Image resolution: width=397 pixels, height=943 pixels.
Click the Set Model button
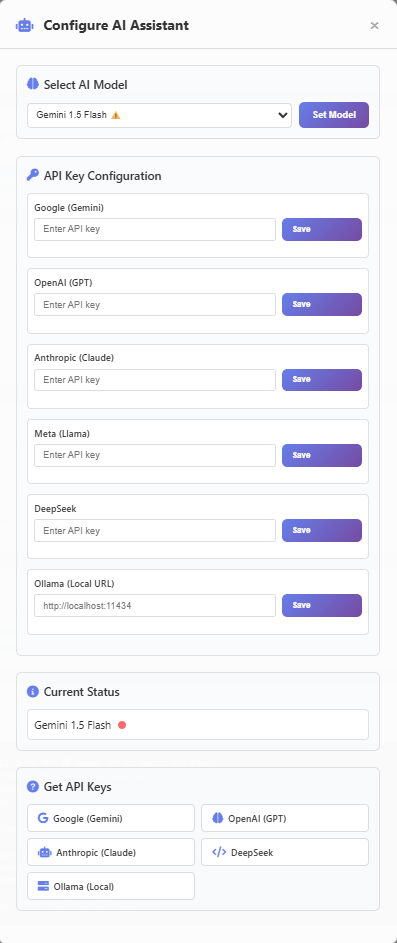[x=334, y=115]
